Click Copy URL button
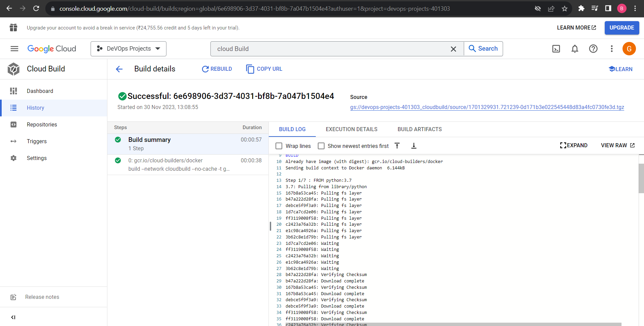The height and width of the screenshot is (326, 644). [264, 69]
